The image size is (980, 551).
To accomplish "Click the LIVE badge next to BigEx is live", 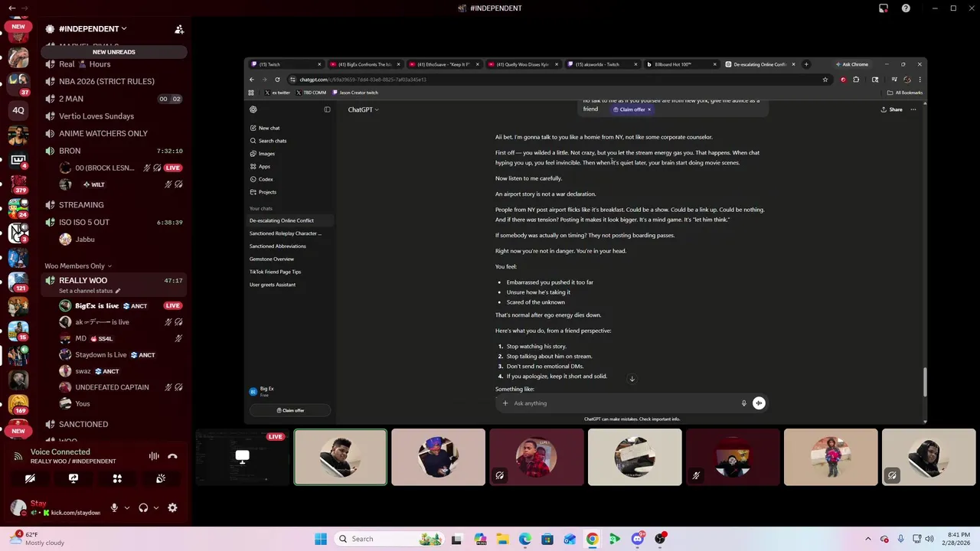I will 173,305.
